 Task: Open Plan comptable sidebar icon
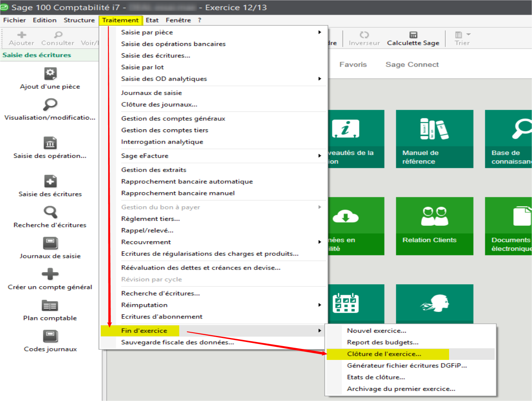(50, 305)
